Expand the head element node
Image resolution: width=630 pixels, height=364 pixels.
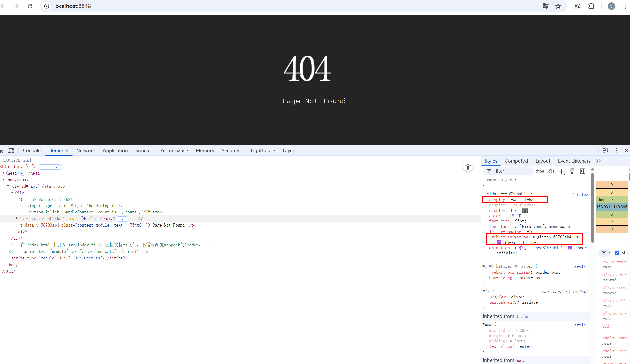tap(3, 173)
